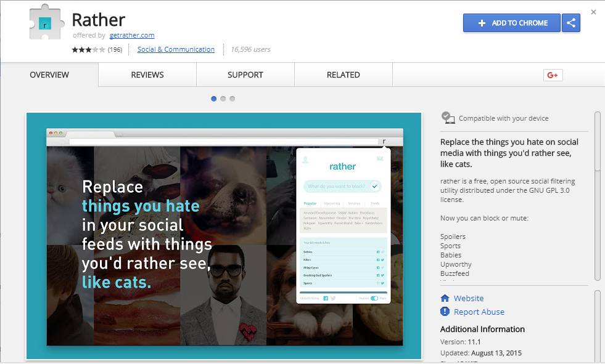
Task: Open the Website link
Action: click(469, 299)
